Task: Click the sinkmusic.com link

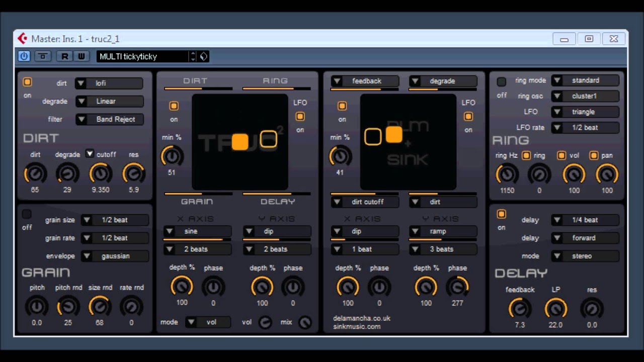Action: tap(357, 327)
